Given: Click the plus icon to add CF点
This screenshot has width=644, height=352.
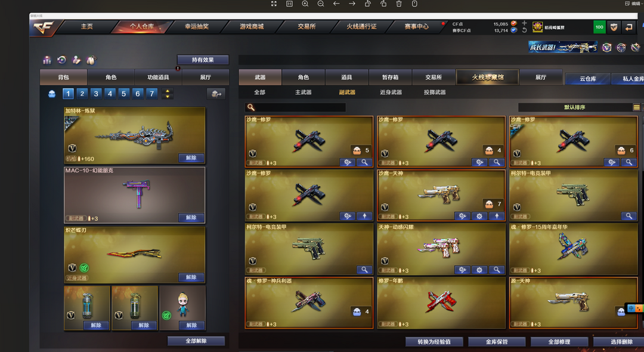Looking at the screenshot, I should tap(524, 23).
